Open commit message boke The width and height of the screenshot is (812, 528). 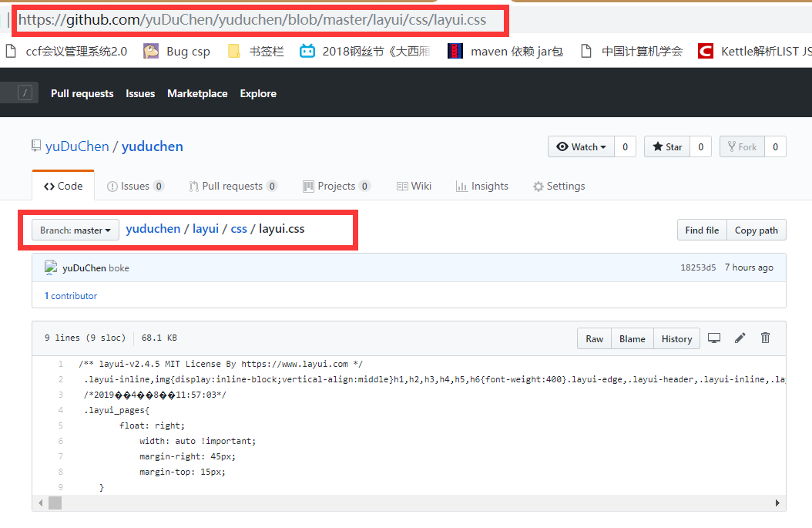(119, 268)
